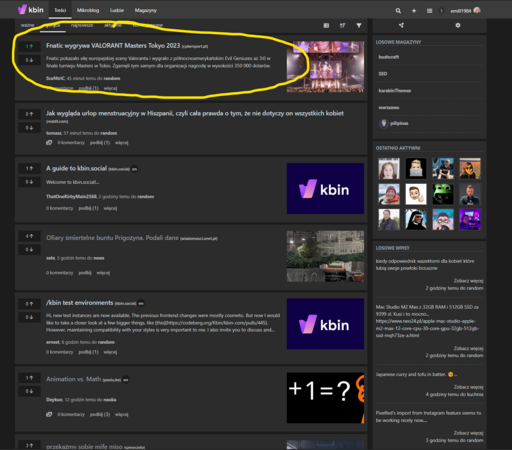Viewport: 512px width, 450px height.
Task: Open Ofiary śmiertelne post night photo thumbnail
Action: tap(325, 256)
